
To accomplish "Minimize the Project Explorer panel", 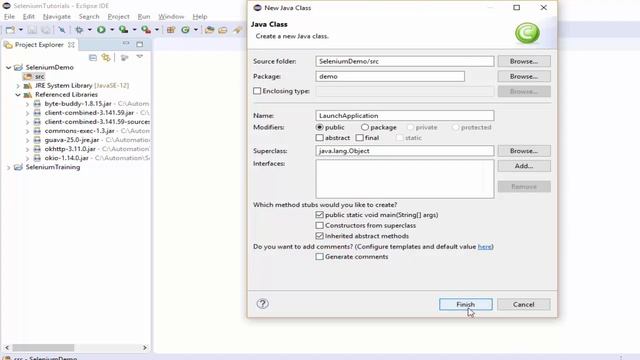I will (126, 44).
